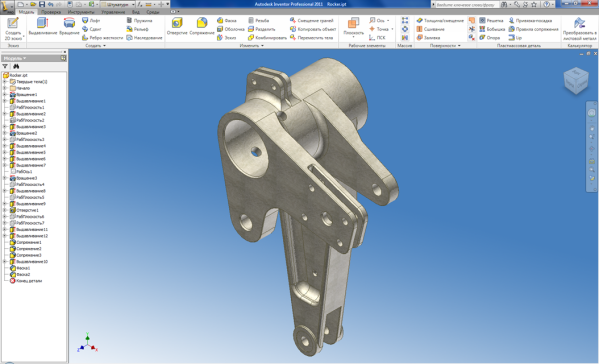Select РабОсь1 in the model tree
This screenshot has width=599, height=364.
click(x=21, y=171)
